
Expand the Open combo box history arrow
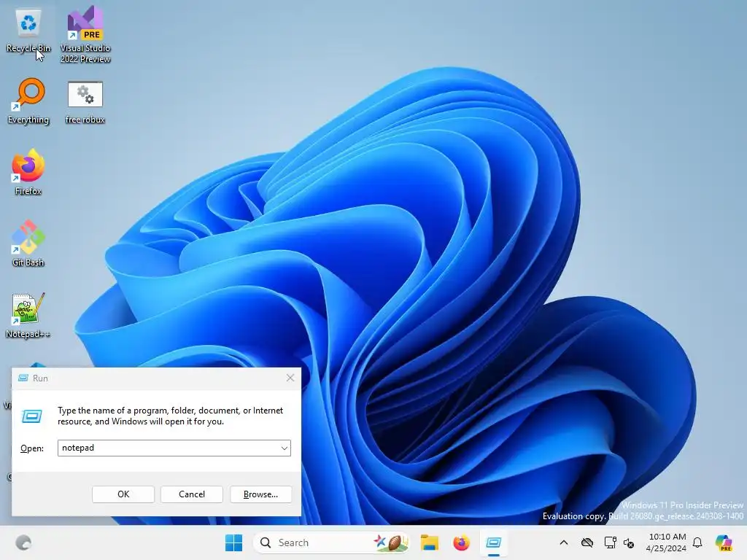coord(284,448)
